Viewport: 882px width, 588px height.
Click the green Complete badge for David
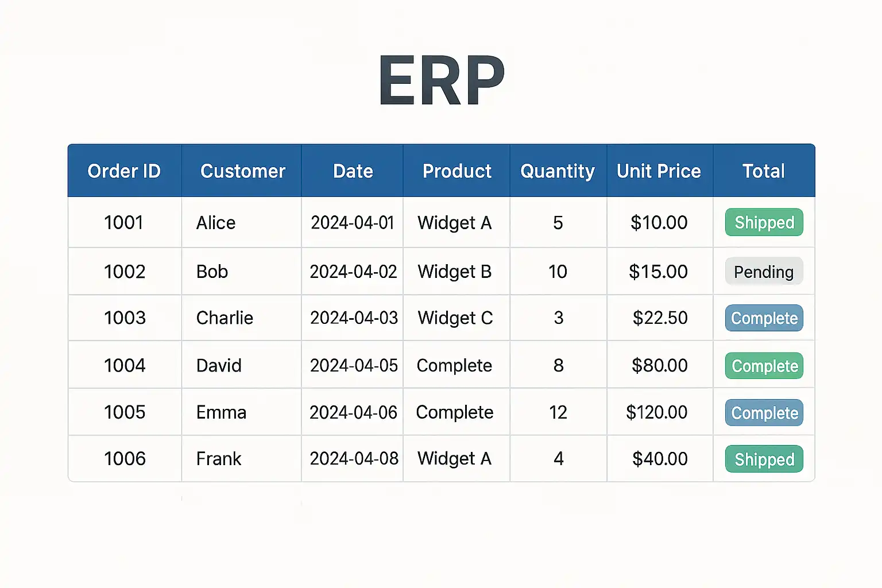764,366
